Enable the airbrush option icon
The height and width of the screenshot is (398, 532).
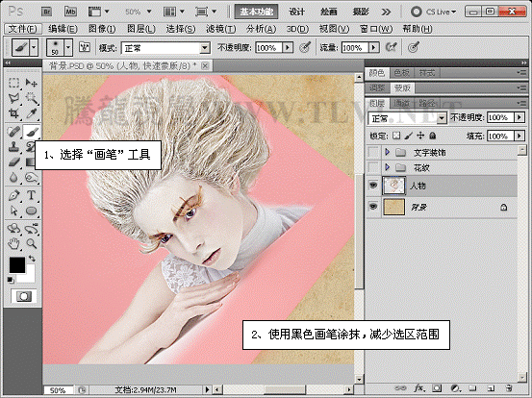[391, 47]
